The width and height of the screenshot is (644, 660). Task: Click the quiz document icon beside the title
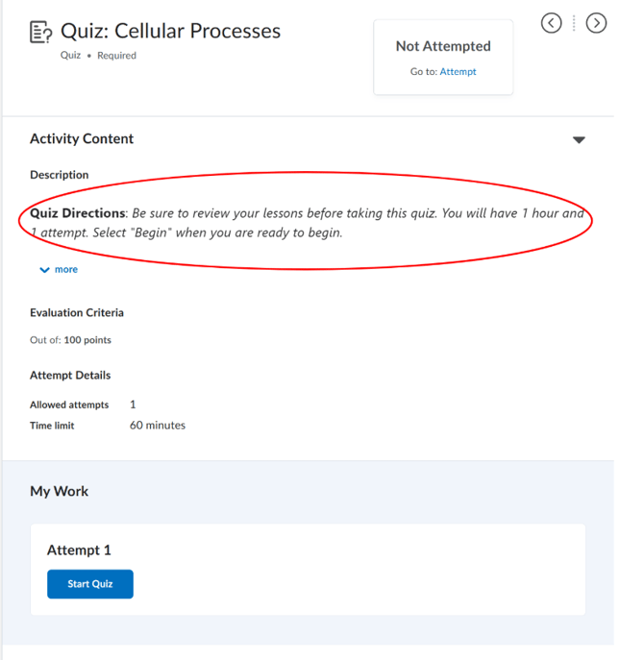(x=41, y=32)
